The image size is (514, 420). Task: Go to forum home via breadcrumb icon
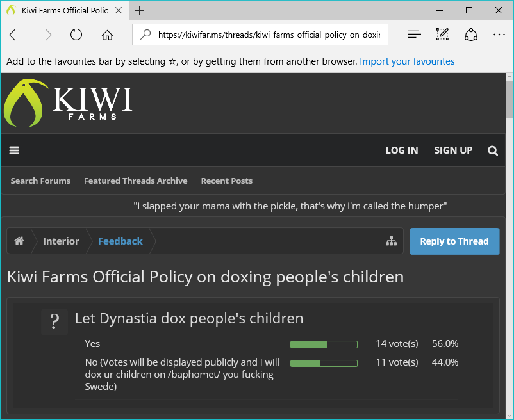(x=19, y=241)
